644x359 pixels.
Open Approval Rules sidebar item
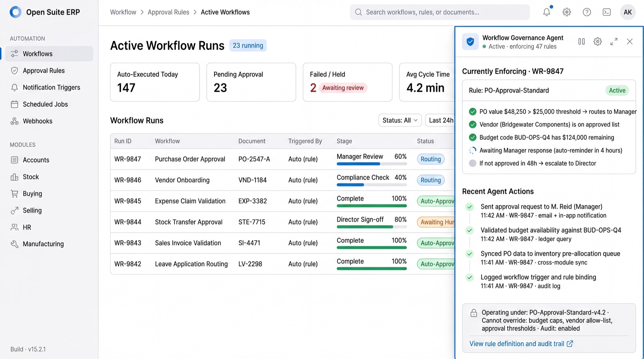tap(49, 70)
